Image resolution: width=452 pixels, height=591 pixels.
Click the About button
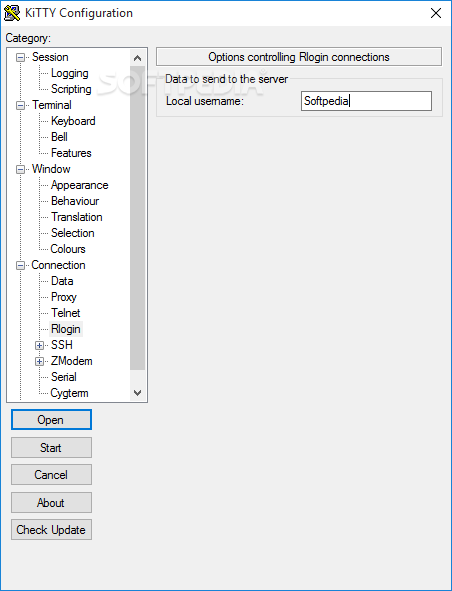pos(51,502)
